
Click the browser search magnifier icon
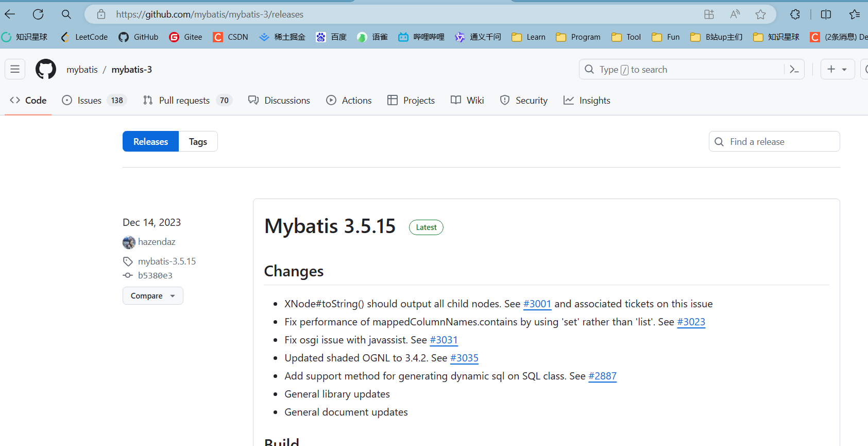click(x=66, y=14)
